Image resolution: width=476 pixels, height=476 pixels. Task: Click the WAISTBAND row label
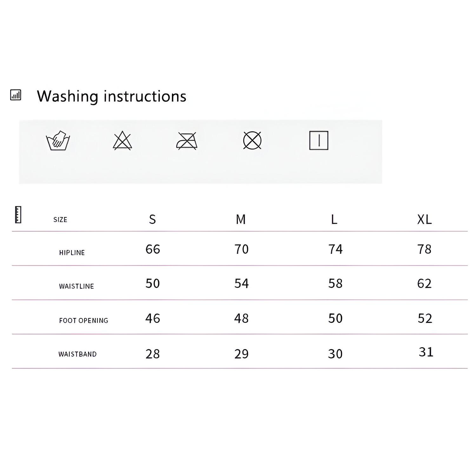[77, 354]
